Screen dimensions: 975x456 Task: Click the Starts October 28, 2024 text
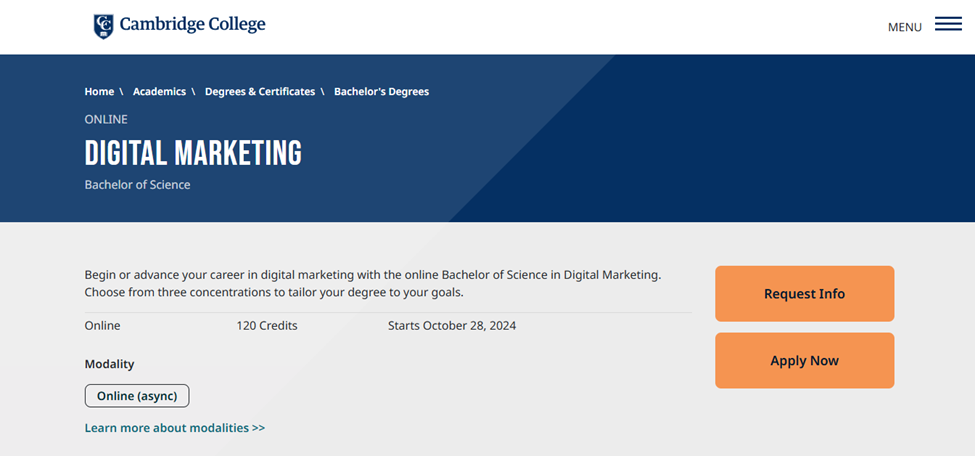pos(452,325)
